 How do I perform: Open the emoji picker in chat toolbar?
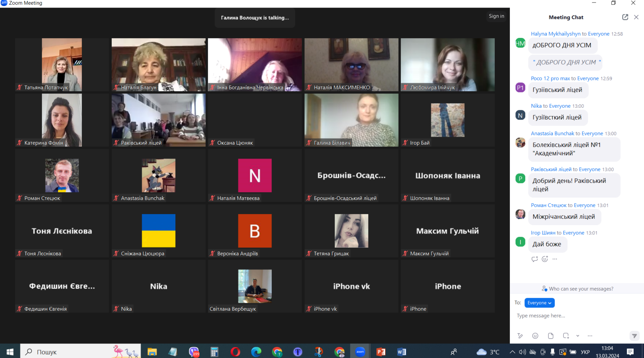pos(535,336)
